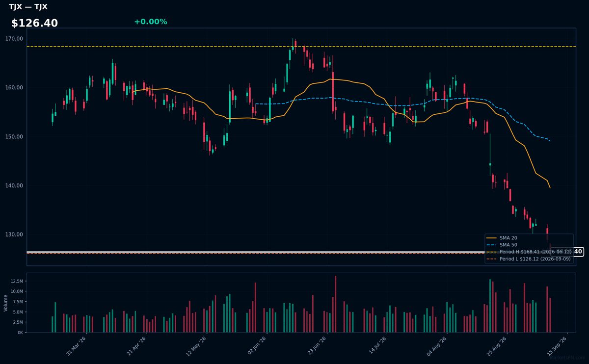
Task: Select the SMA 20 legend entry
Action: click(502, 238)
